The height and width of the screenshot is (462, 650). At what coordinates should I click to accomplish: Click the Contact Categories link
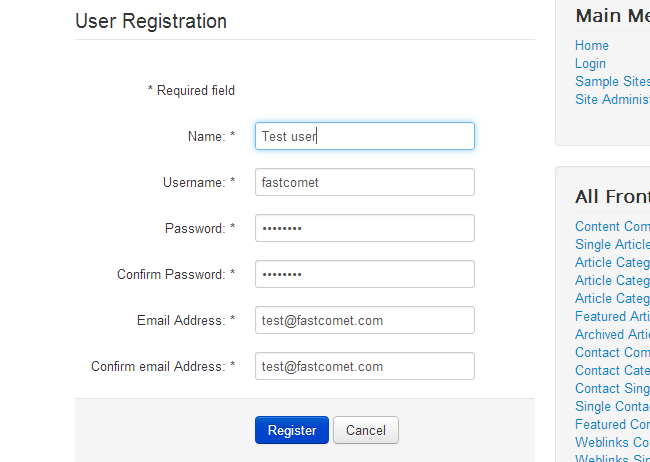point(612,370)
